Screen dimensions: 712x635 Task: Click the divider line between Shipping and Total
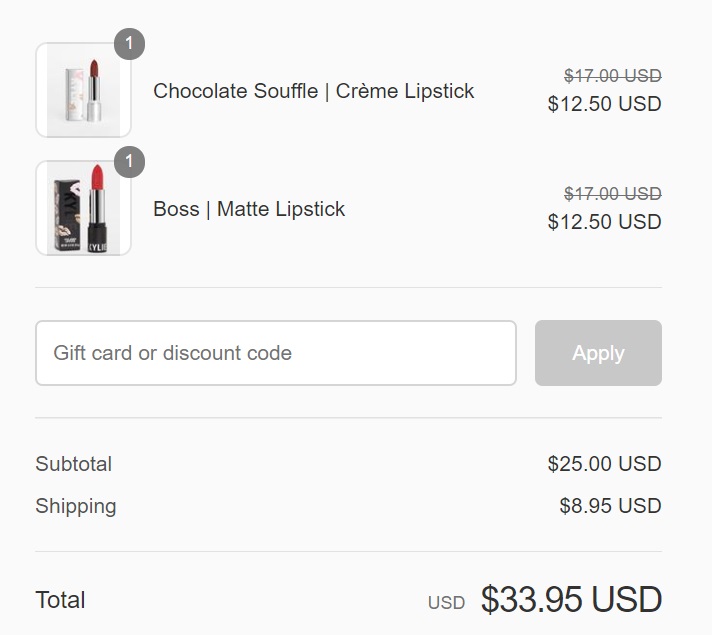click(348, 551)
